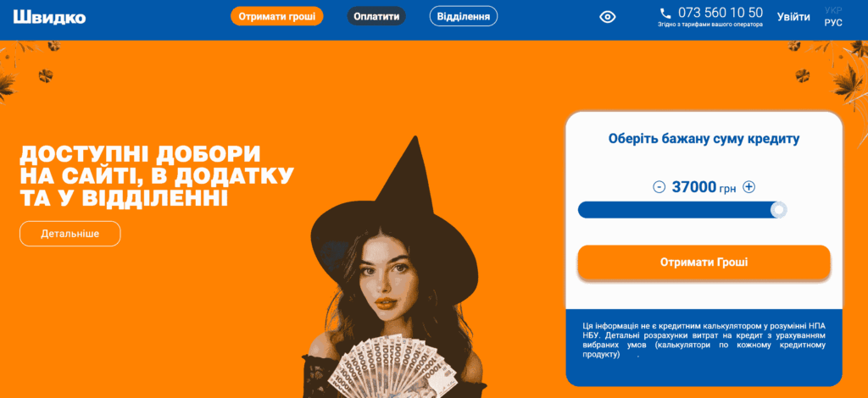
Task: Select Увійти to log in
Action: pyautogui.click(x=793, y=17)
